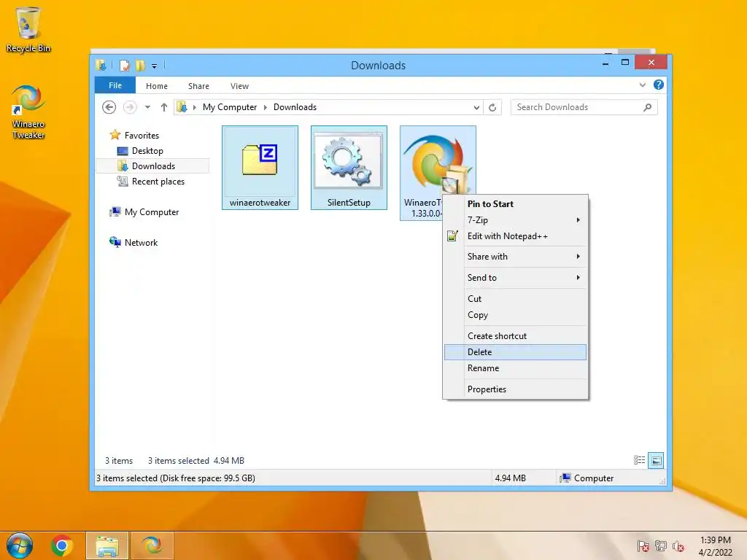Choose Edit with Notepad++

tap(516, 236)
